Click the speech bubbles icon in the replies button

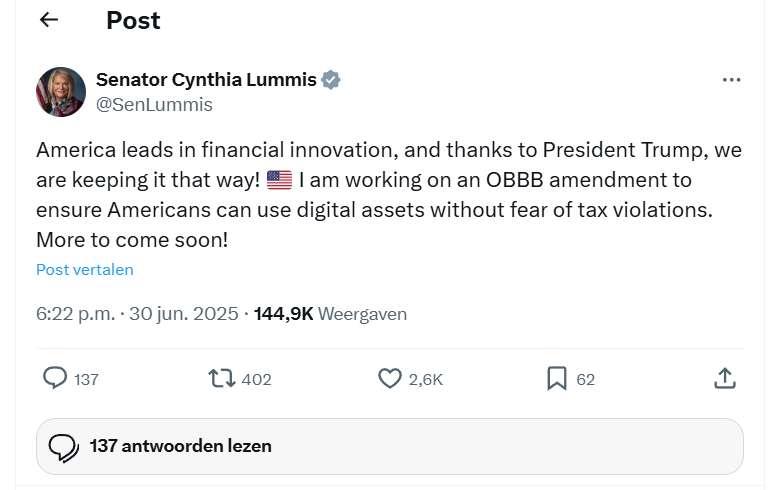tap(64, 447)
